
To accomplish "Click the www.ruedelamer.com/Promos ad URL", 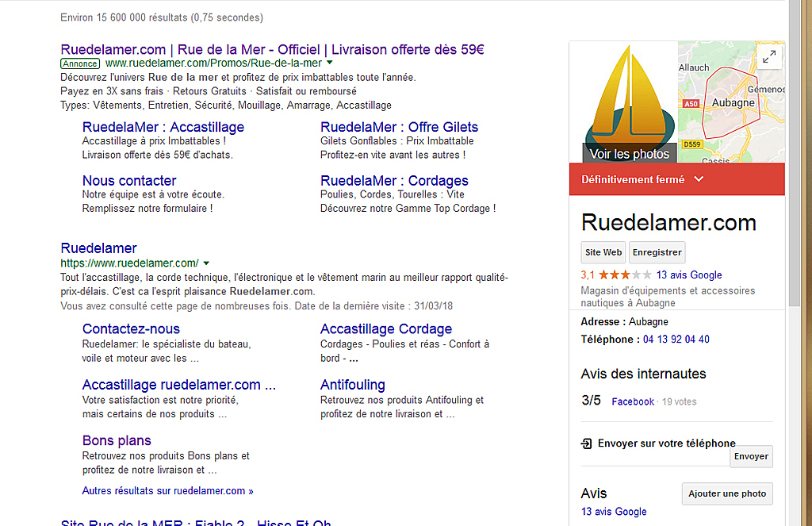I will click(213, 63).
